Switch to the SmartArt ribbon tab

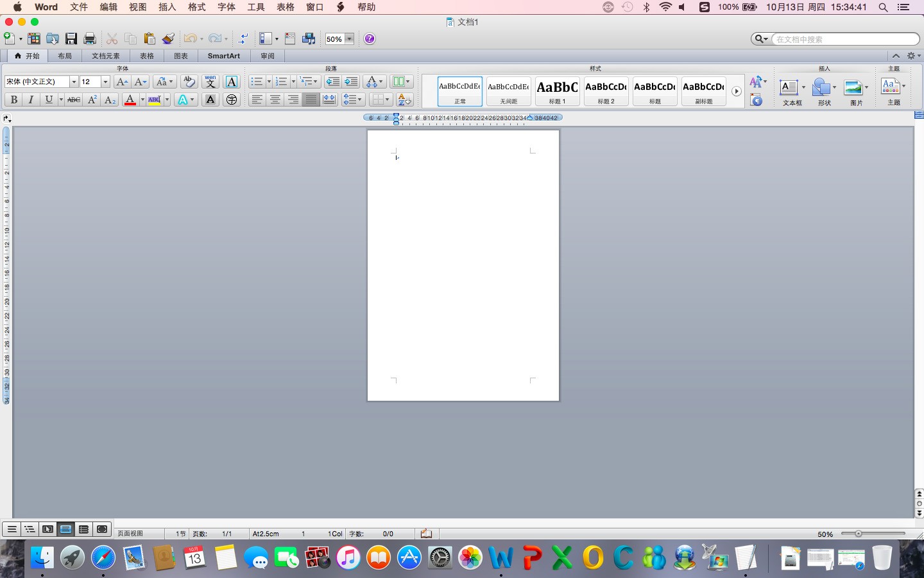[x=224, y=56]
